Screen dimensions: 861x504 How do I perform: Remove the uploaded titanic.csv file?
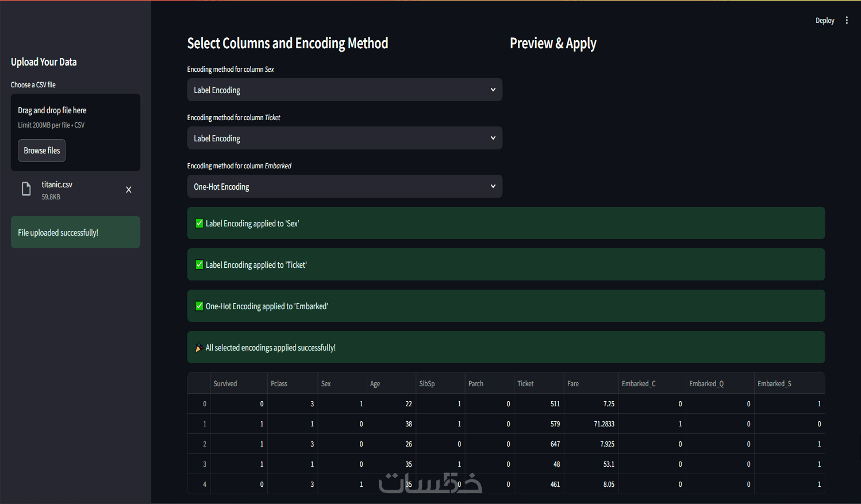[129, 190]
